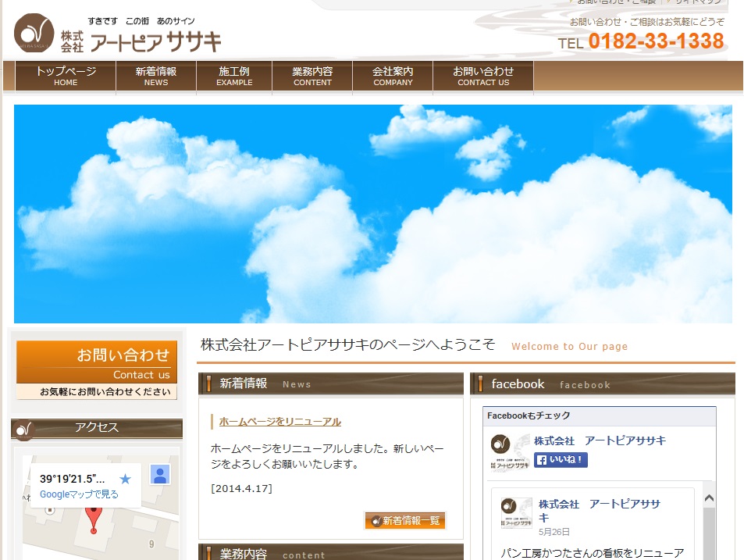Viewport: 744px width, 560px height.
Task: Click the 新着情報 News section header
Action: point(331,383)
